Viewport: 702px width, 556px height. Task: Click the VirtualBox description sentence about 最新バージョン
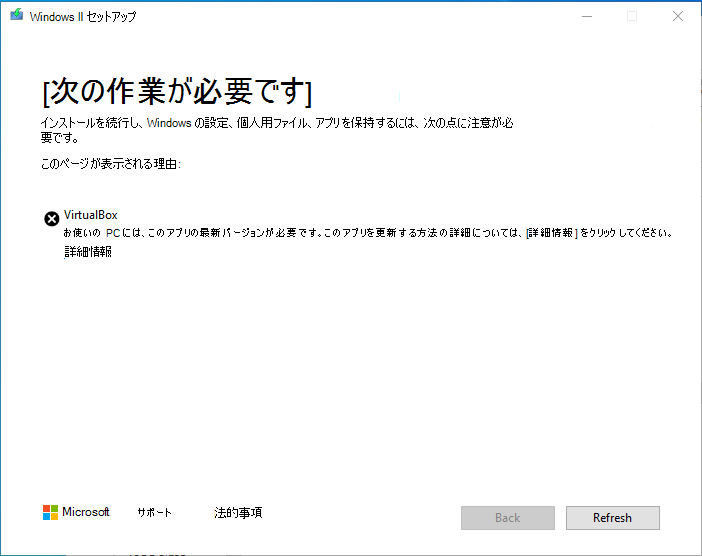click(368, 233)
